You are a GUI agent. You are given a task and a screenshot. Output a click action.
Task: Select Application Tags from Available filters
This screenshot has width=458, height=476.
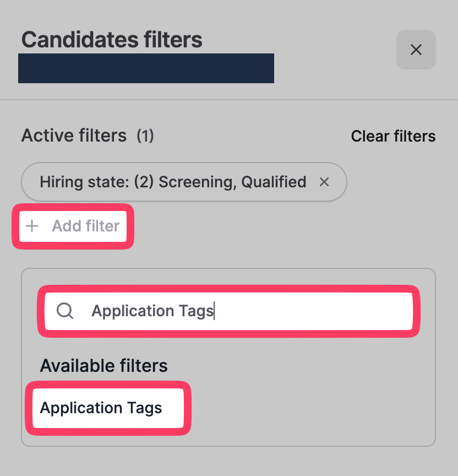click(101, 408)
